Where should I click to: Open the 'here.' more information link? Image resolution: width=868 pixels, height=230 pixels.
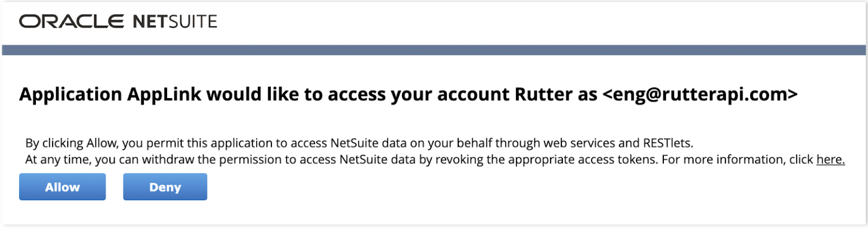[x=830, y=159]
